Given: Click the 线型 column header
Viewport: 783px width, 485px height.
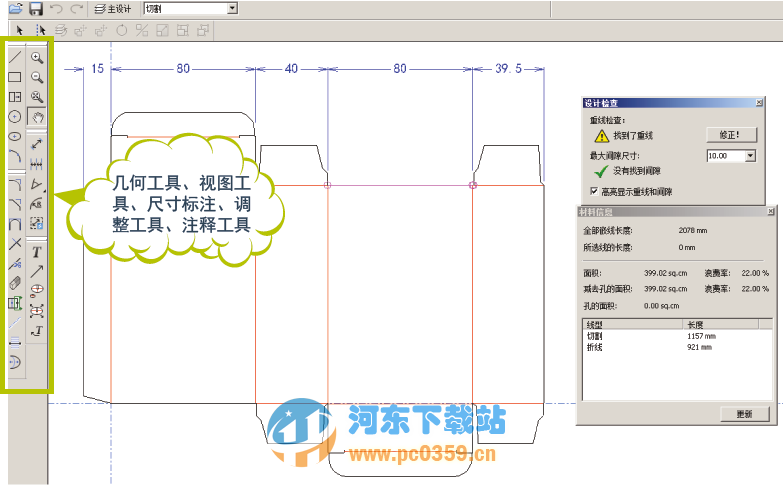Looking at the screenshot, I should (x=632, y=324).
